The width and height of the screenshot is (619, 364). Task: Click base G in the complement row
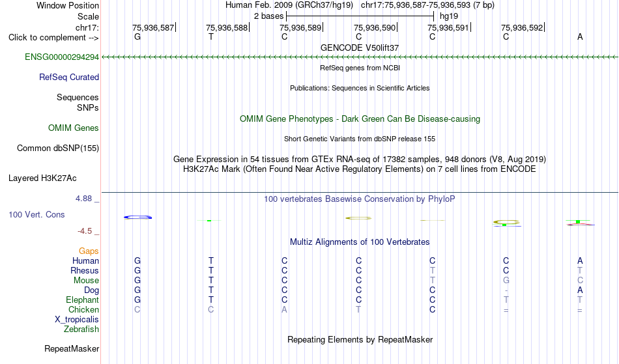click(137, 37)
